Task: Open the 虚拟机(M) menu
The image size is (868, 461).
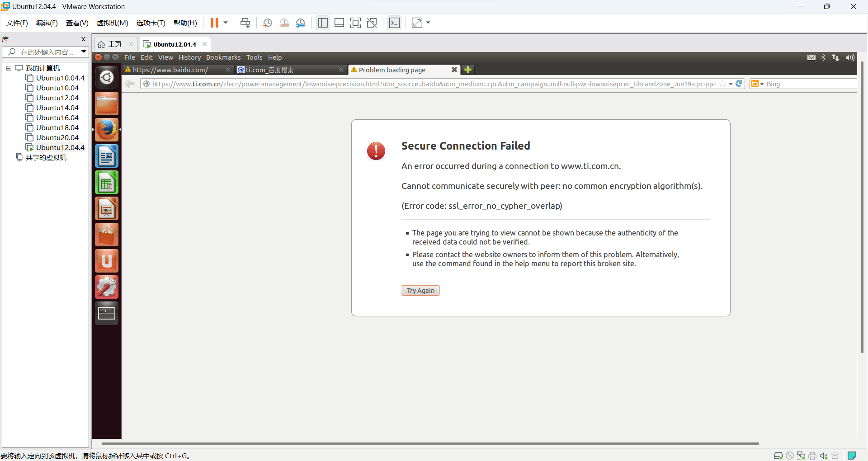Action: click(x=113, y=23)
